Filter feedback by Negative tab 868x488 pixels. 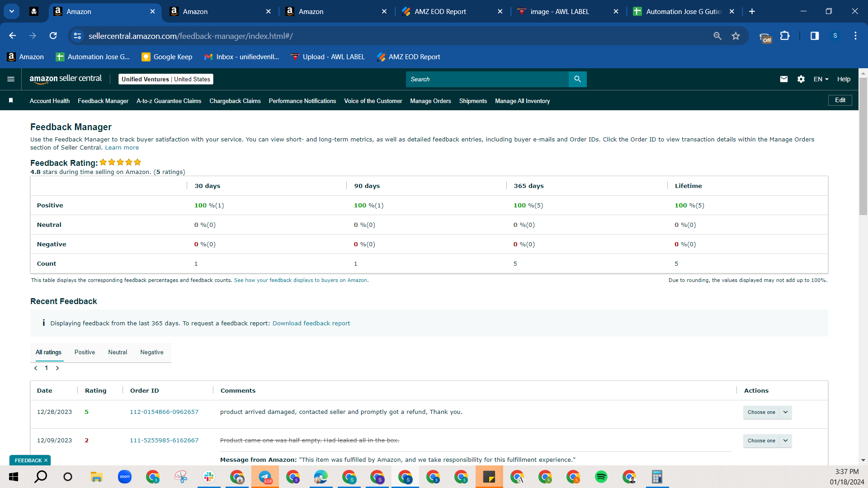pos(152,352)
